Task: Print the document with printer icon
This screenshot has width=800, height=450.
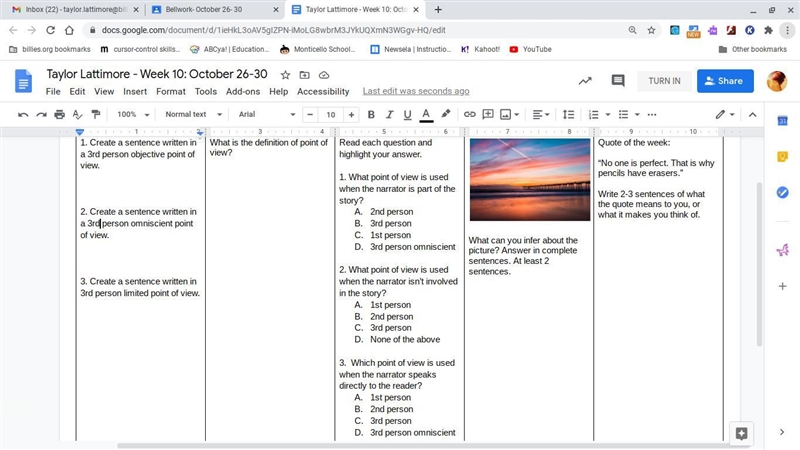Action: 60,115
